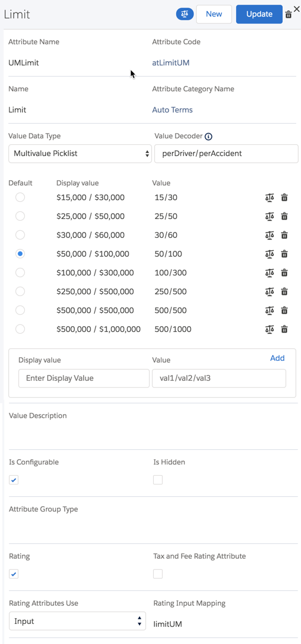Select the $50,000 / $100,000 default radio

click(x=20, y=254)
